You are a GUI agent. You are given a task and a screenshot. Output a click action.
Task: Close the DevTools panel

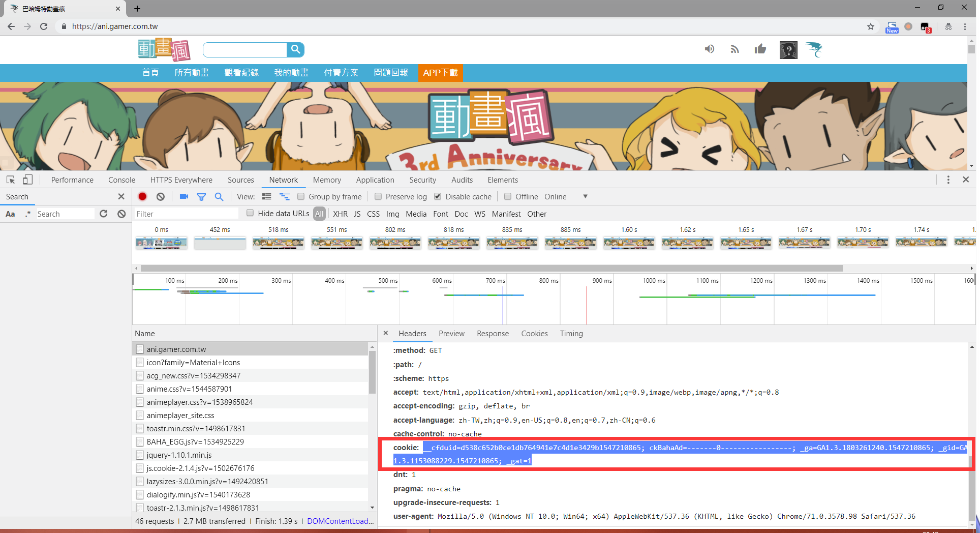(x=966, y=180)
